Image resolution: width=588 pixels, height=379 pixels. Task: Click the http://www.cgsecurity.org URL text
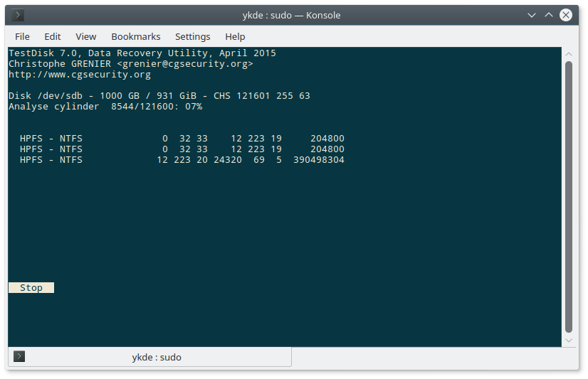(80, 75)
